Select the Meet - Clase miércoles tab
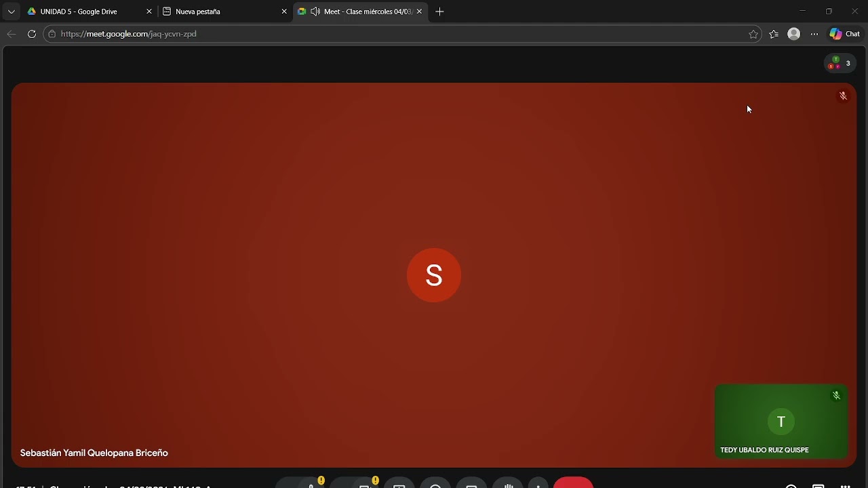This screenshot has width=868, height=488. [x=361, y=12]
